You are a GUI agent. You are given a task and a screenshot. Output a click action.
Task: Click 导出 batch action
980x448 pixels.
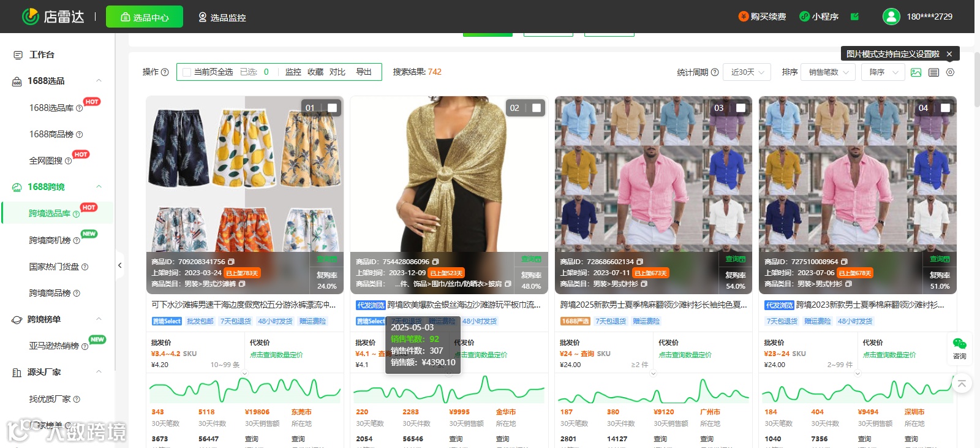coord(364,72)
